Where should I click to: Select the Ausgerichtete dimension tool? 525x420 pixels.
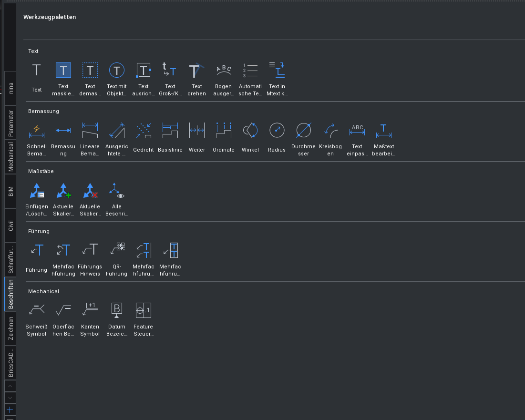click(116, 139)
